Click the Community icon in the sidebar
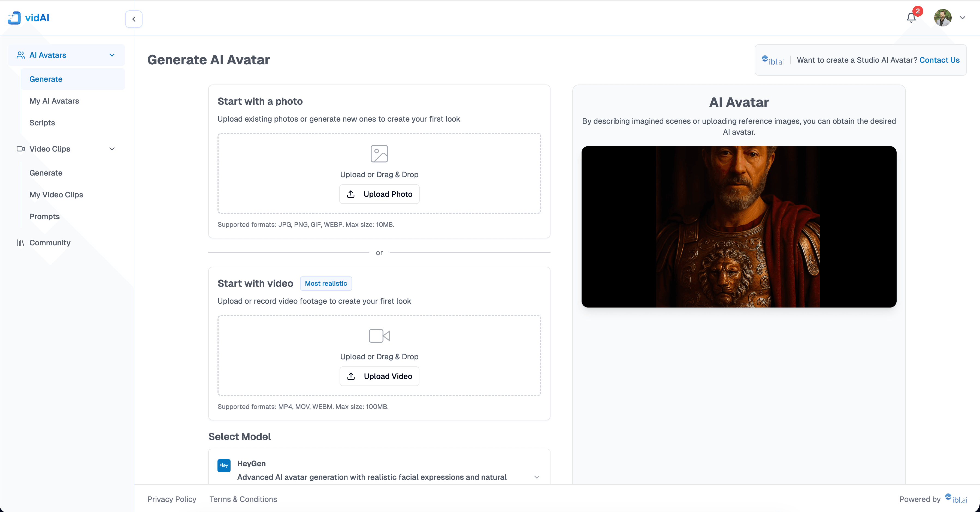The image size is (980, 512). point(21,242)
